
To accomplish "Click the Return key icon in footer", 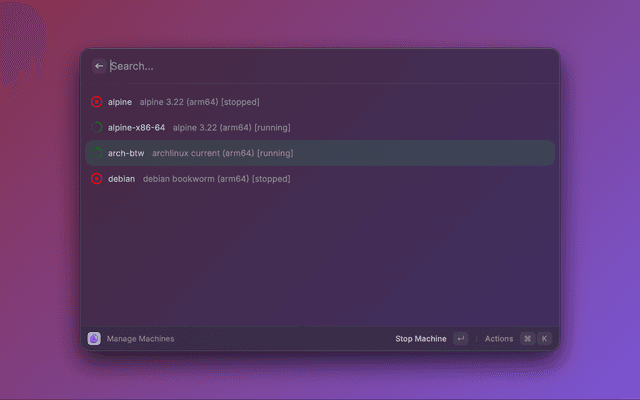I will (x=460, y=339).
